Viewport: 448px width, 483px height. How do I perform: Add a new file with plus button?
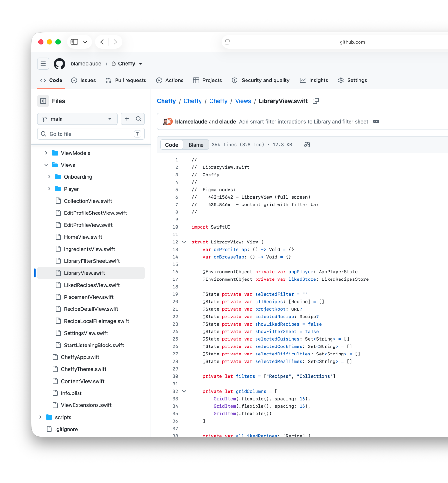127,119
